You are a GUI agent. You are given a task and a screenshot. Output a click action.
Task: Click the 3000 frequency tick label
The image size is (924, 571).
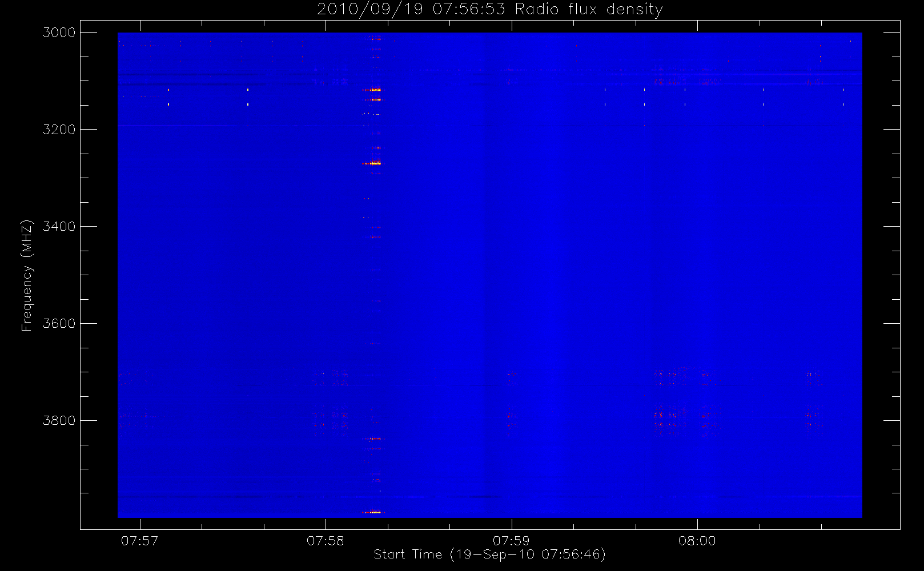[x=59, y=33]
